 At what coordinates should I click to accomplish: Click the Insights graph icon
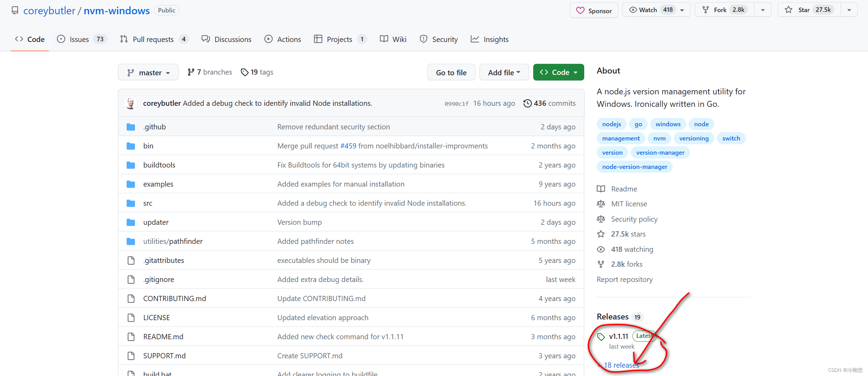(x=475, y=39)
